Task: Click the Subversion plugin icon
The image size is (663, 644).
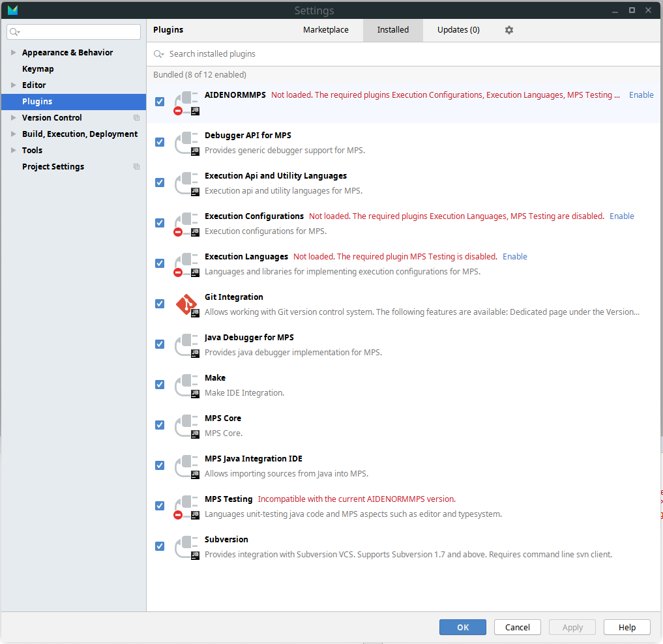Action: pyautogui.click(x=186, y=547)
